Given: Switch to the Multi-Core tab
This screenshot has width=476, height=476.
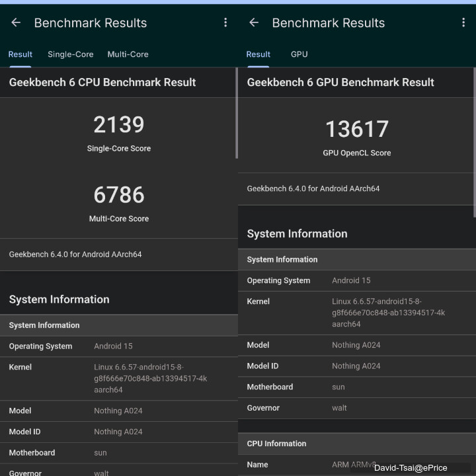Looking at the screenshot, I should click(128, 54).
